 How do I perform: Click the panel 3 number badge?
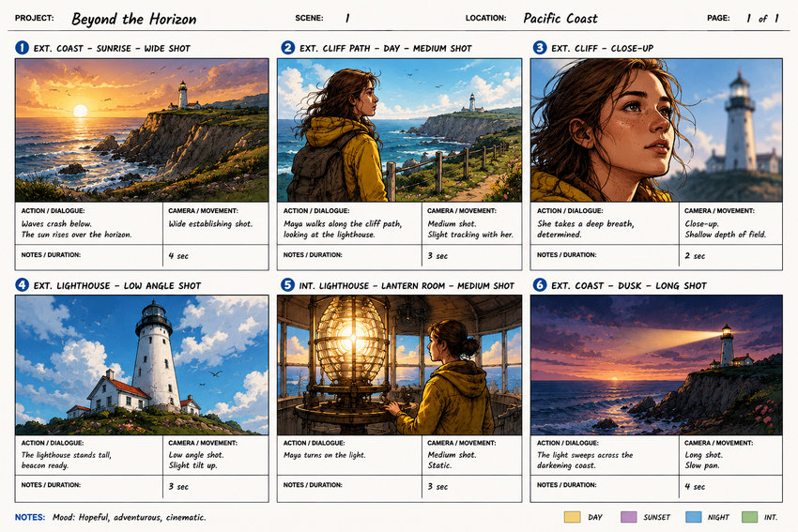pyautogui.click(x=540, y=48)
